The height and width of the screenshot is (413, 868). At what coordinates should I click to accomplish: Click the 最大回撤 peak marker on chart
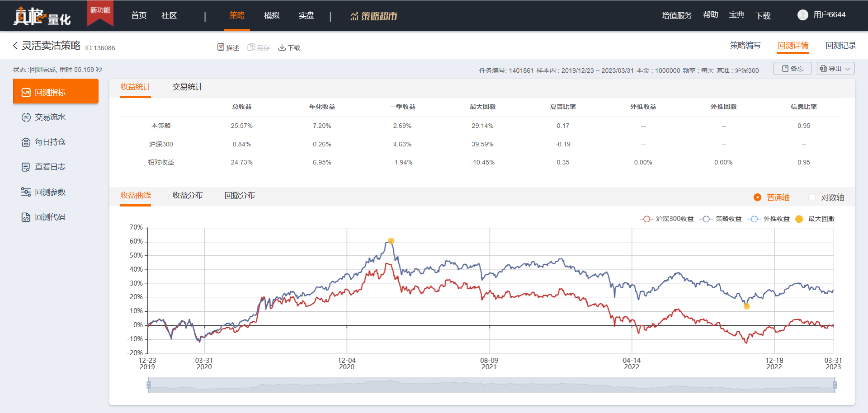click(391, 241)
